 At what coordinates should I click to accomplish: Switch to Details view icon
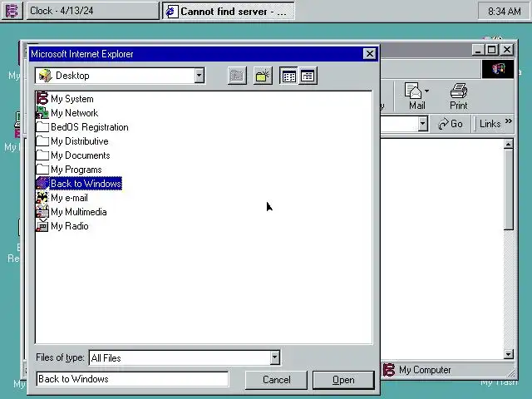click(x=308, y=76)
